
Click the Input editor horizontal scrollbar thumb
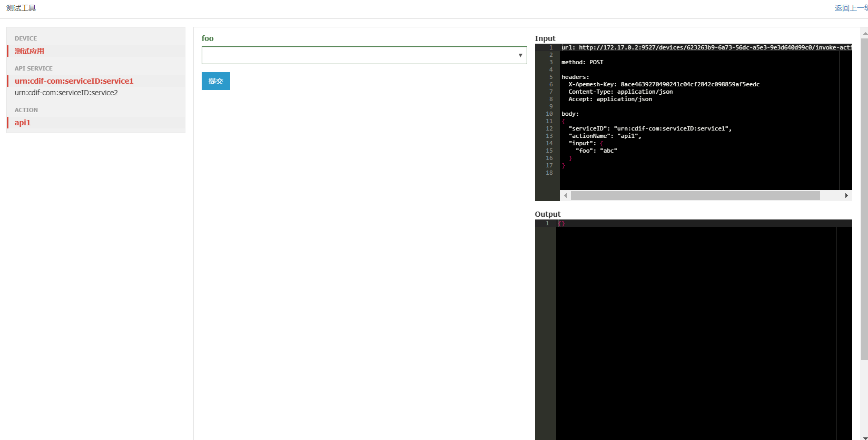point(695,195)
